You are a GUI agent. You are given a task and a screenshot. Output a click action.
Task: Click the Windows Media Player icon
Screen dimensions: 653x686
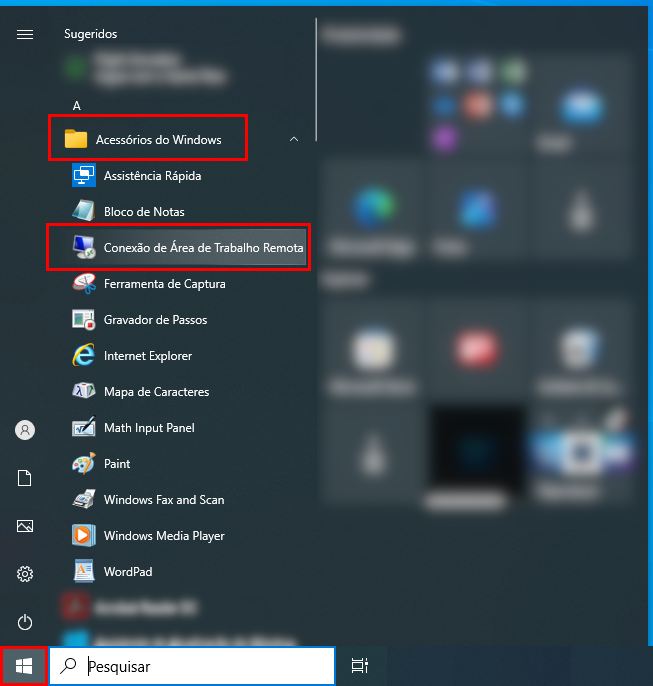84,536
